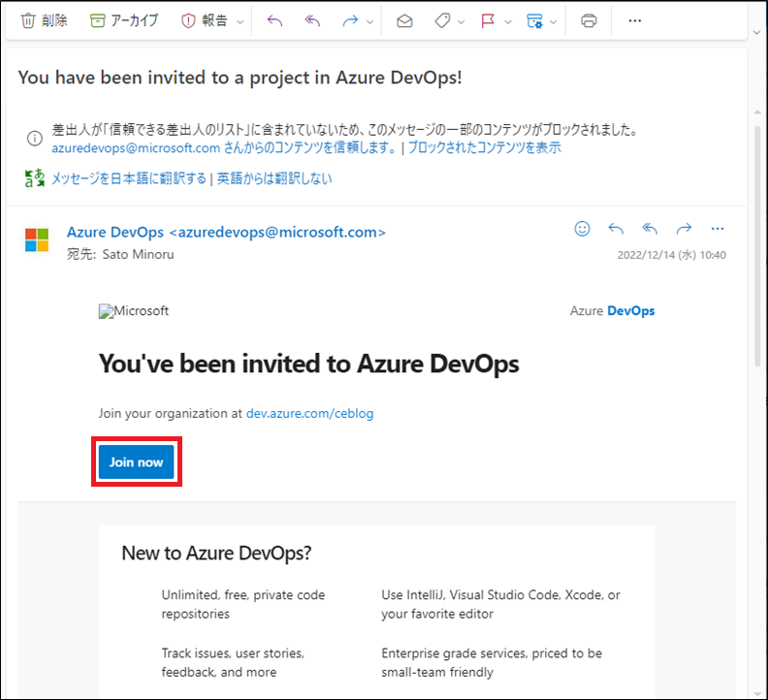Viewport: 768px width, 700px height.
Task: Flag this message with flag icon
Action: (x=488, y=20)
